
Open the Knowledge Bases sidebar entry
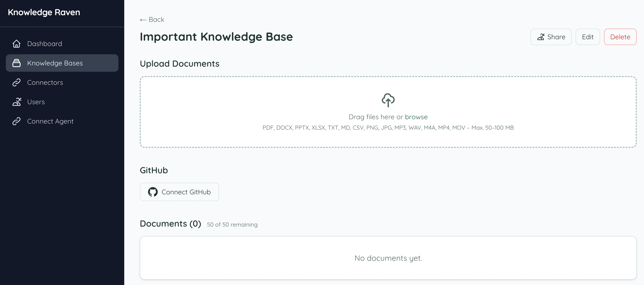coord(55,63)
